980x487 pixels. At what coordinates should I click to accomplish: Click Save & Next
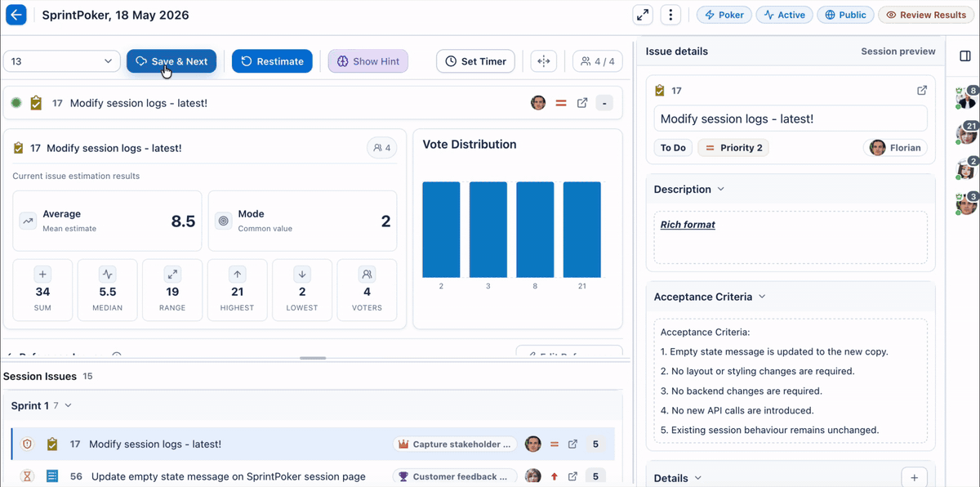[x=171, y=61]
